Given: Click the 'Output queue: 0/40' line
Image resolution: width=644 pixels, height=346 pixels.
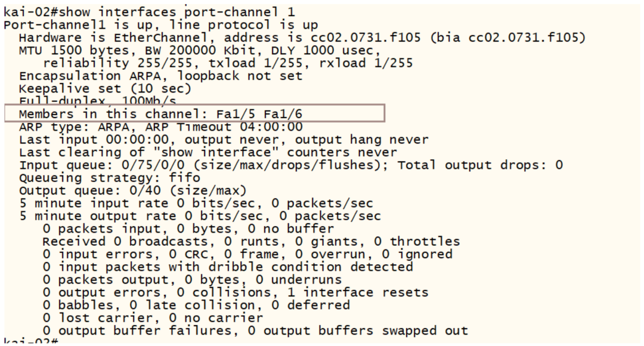Looking at the screenshot, I should (132, 191).
